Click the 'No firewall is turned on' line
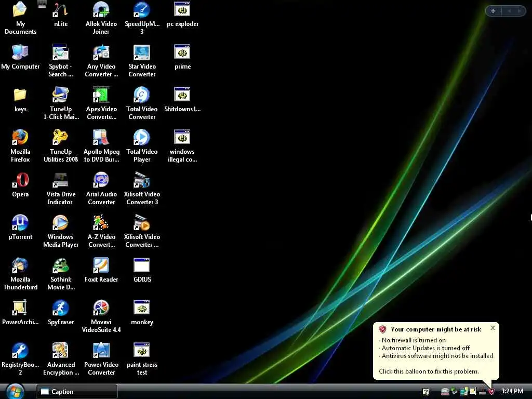Screen dimensions: 532x399 click(x=414, y=340)
